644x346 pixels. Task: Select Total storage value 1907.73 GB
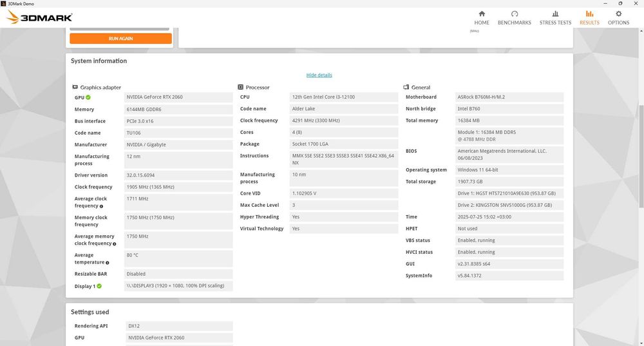[509, 182]
